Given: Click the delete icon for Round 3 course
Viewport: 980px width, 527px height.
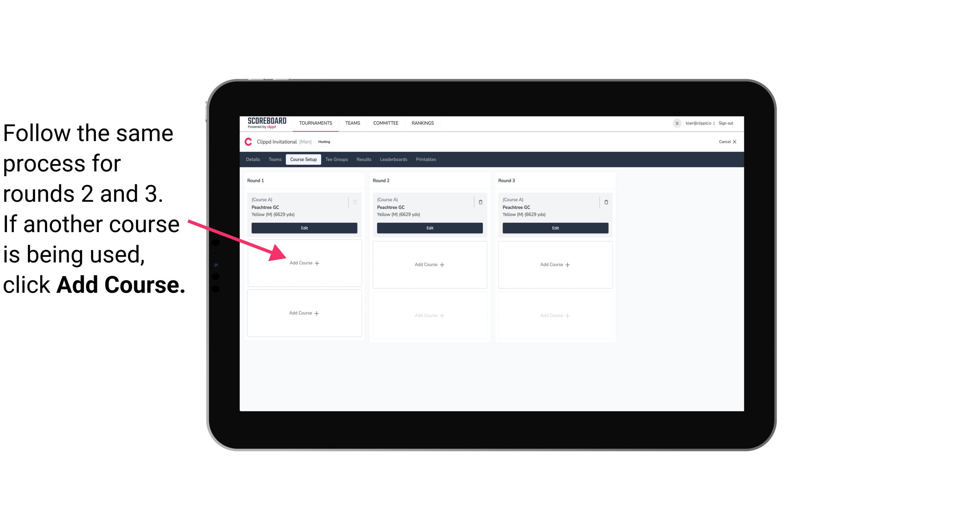Looking at the screenshot, I should pyautogui.click(x=605, y=201).
